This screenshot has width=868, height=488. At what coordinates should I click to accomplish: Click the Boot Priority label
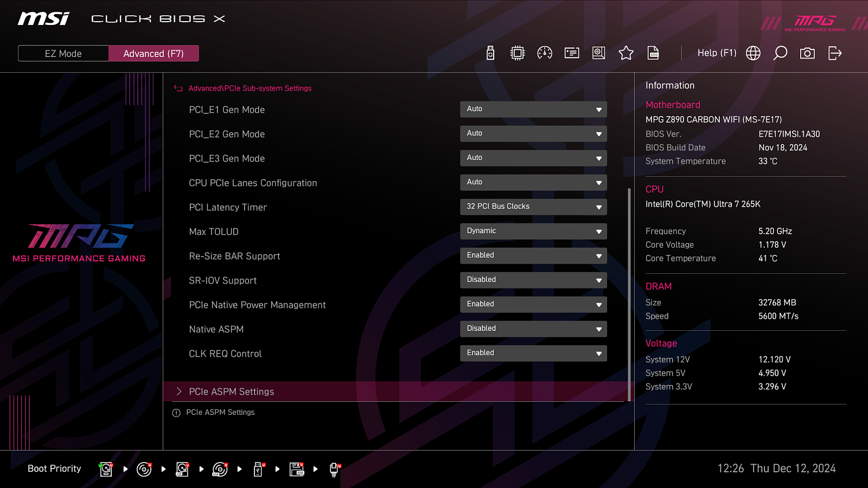(54, 468)
